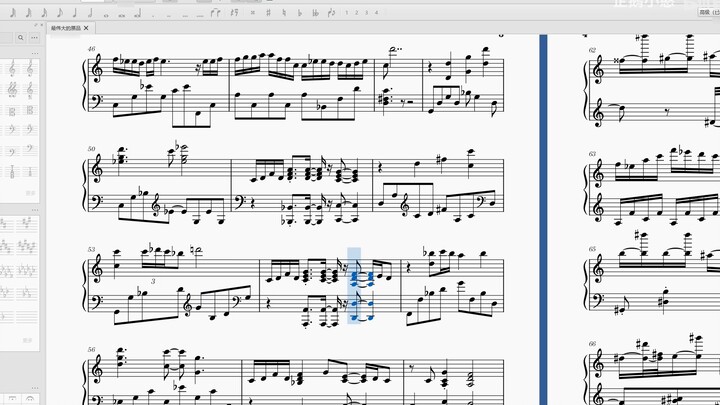Open palette search with magnifier icon
This screenshot has width=720, height=405.
click(x=20, y=38)
